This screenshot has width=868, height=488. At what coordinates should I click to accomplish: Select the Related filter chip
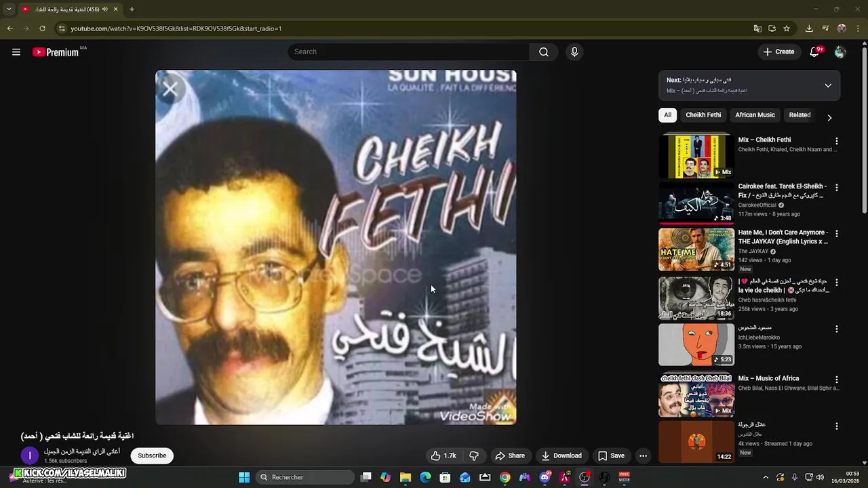click(800, 115)
